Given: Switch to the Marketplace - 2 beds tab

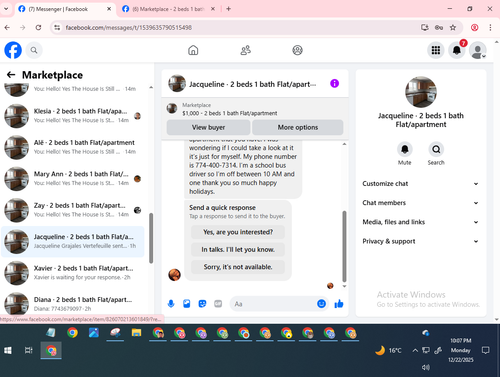Looking at the screenshot, I should coord(168,9).
